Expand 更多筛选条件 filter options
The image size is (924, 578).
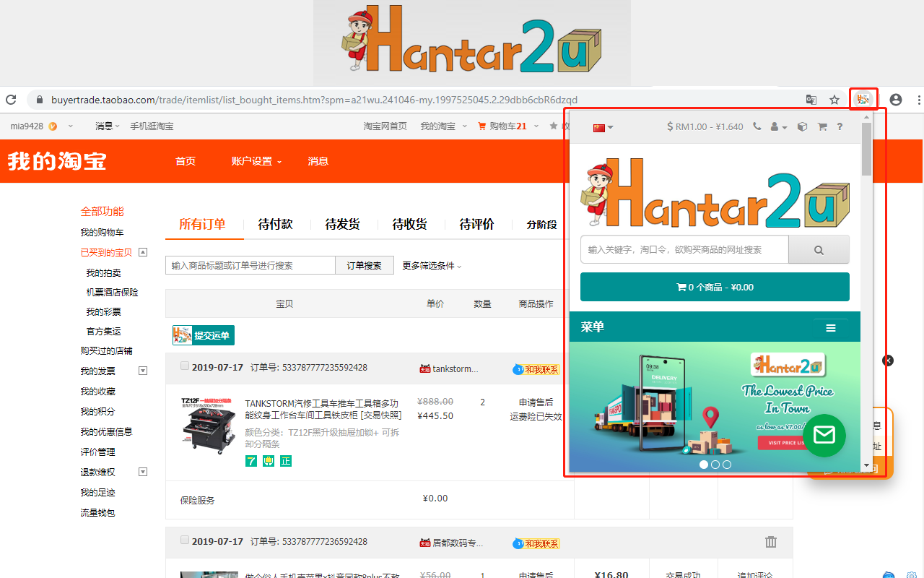(432, 265)
